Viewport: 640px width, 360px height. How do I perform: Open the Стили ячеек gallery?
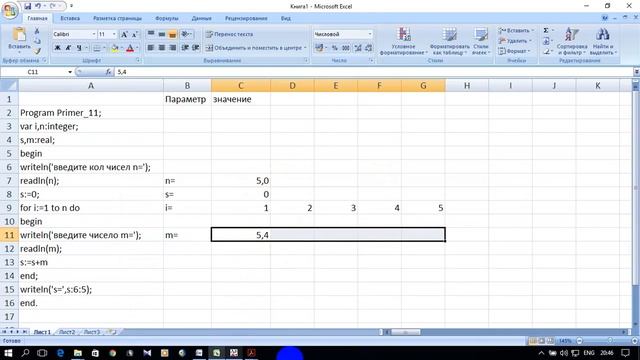click(481, 41)
